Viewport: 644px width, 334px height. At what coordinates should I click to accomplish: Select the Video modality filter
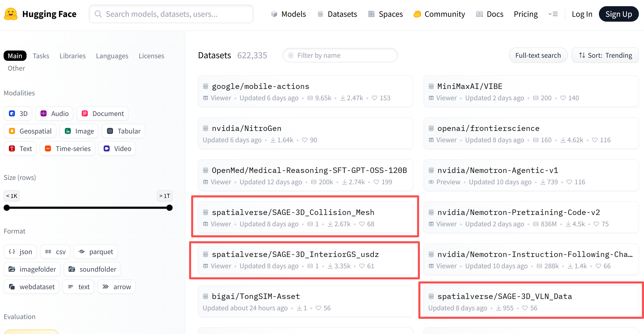click(117, 149)
